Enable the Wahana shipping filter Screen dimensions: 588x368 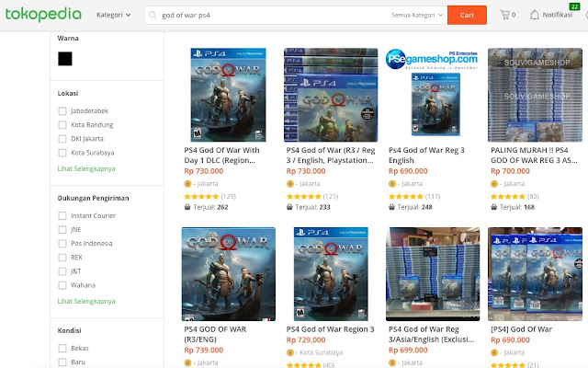(x=62, y=285)
